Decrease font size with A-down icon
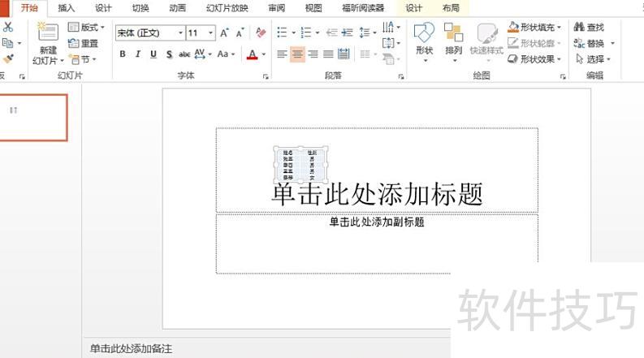 (240, 32)
